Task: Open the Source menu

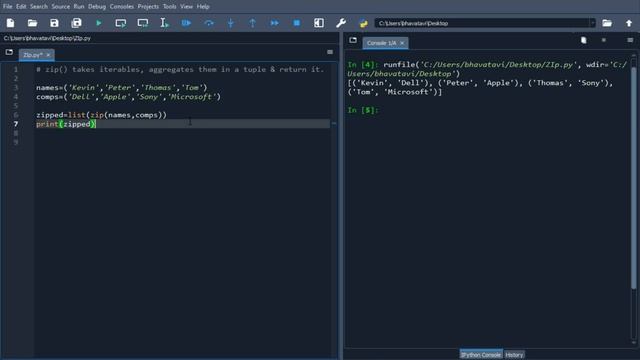Action: (x=60, y=7)
